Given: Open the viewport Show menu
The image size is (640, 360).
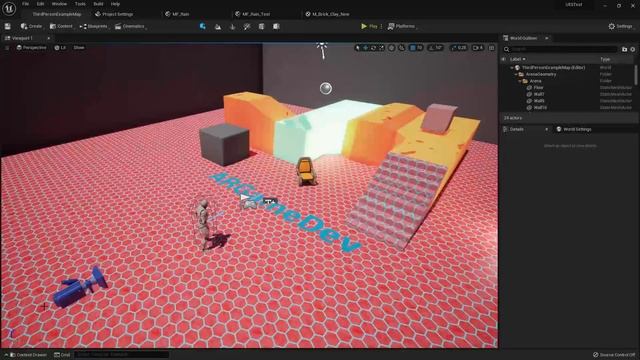Looking at the screenshot, I should (x=79, y=48).
